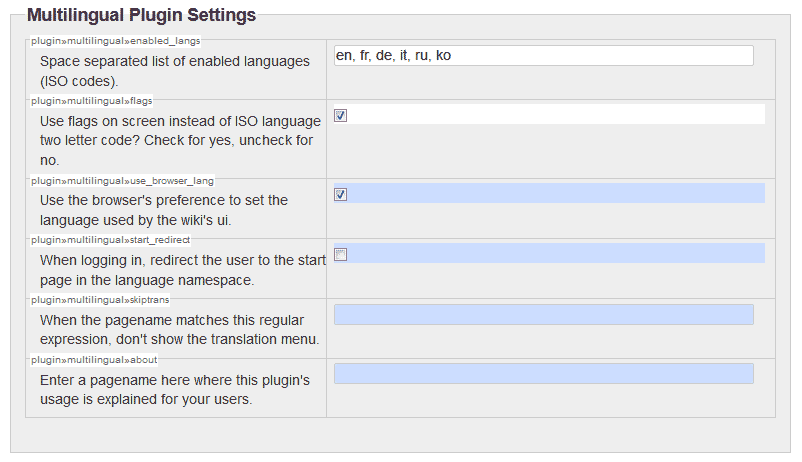The image size is (802, 462).
Task: Click the plugin»multilingual»start_redirect key label
Action: tap(110, 240)
